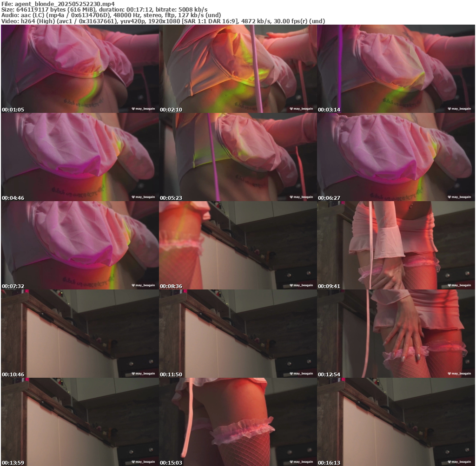476x466 pixels.
Task: Click the Size and duration info line
Action: (x=104, y=9)
